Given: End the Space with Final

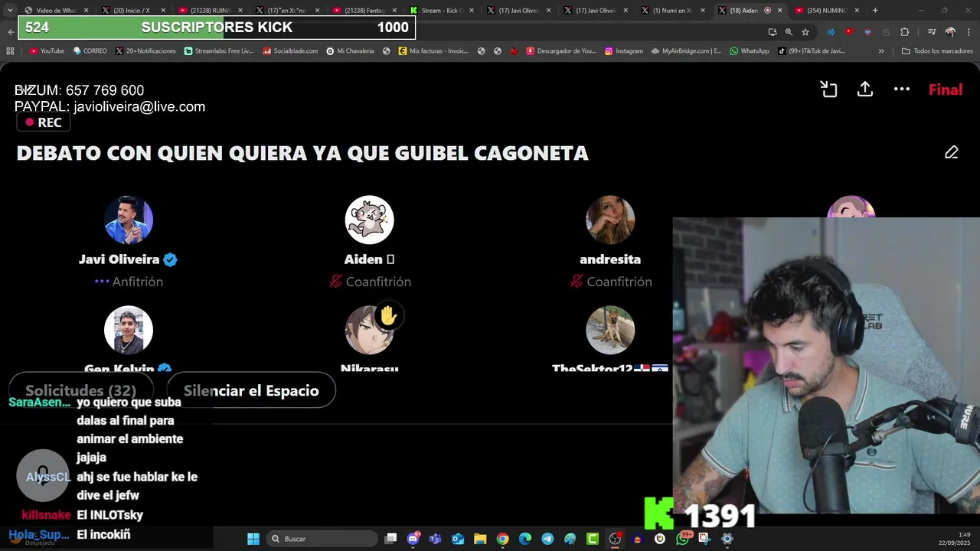Looking at the screenshot, I should (x=946, y=90).
